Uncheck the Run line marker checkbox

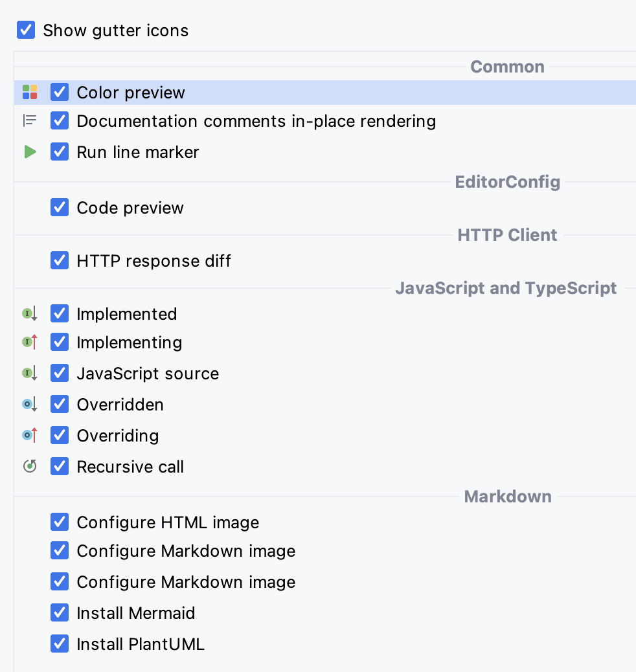(x=59, y=151)
